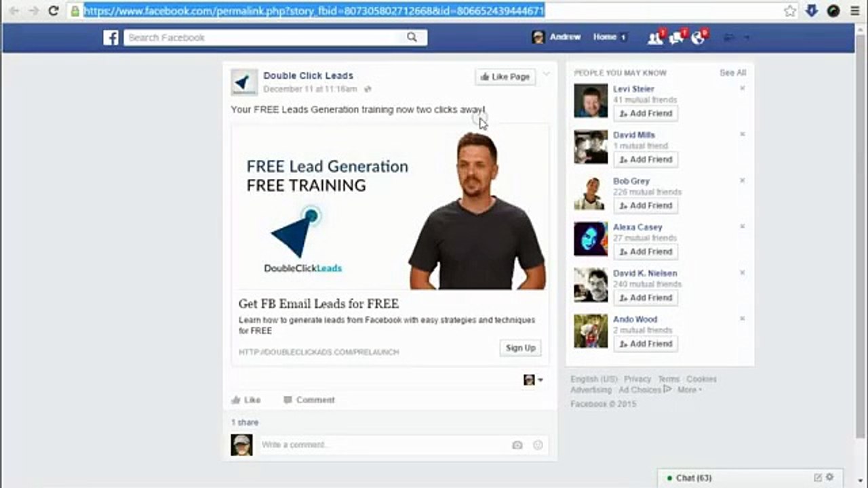Open Bob Grey profile name link

coord(631,181)
